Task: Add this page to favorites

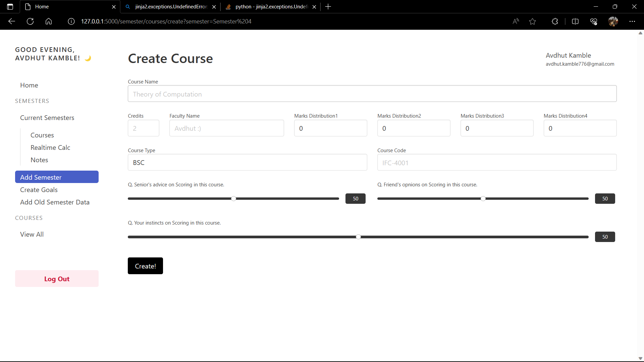Action: (532, 21)
